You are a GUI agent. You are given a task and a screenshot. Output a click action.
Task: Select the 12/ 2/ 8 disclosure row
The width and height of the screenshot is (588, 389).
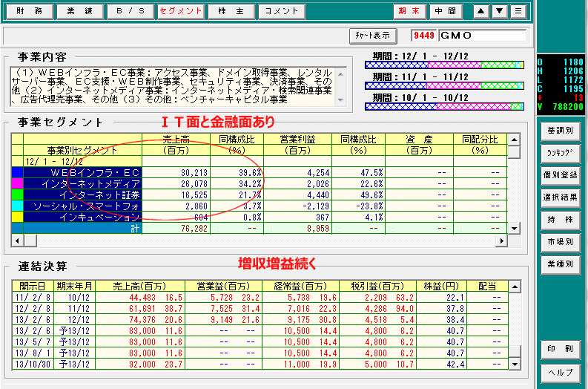[x=260, y=309]
